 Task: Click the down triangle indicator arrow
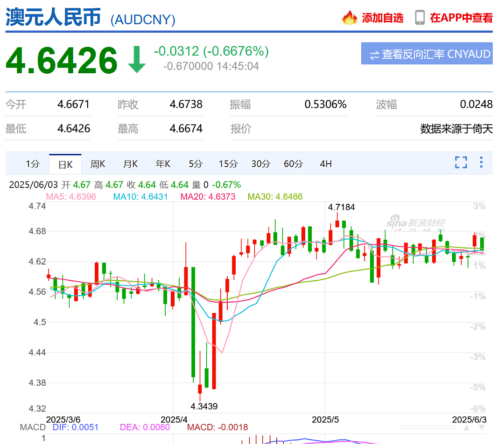[482, 428]
